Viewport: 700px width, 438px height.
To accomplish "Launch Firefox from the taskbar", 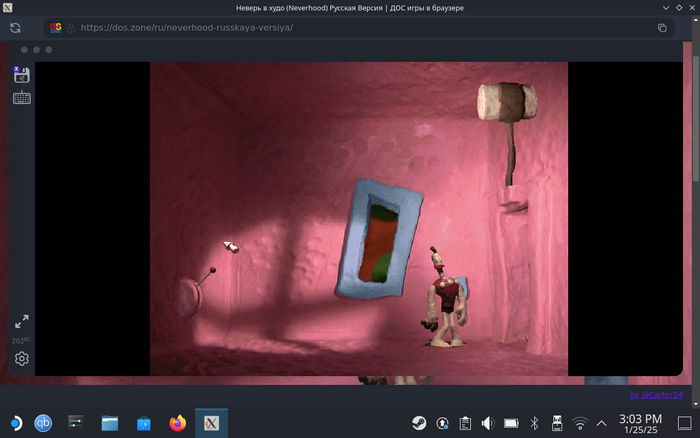I will (178, 423).
